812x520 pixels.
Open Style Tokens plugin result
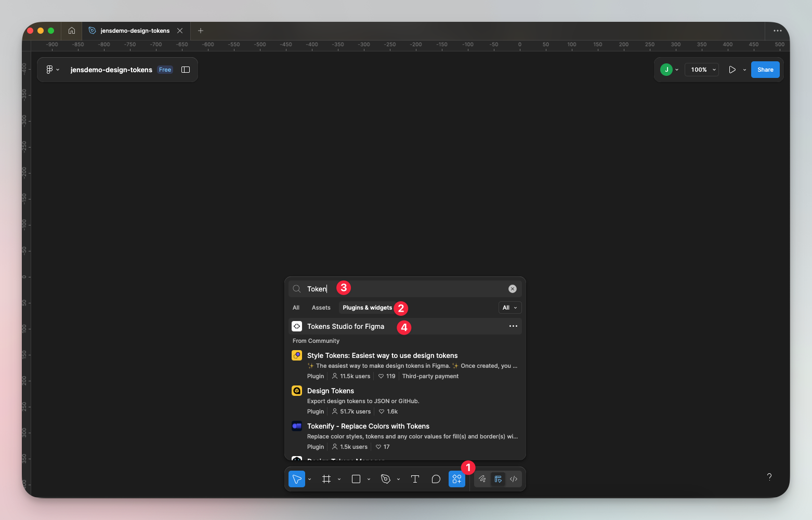pos(405,366)
